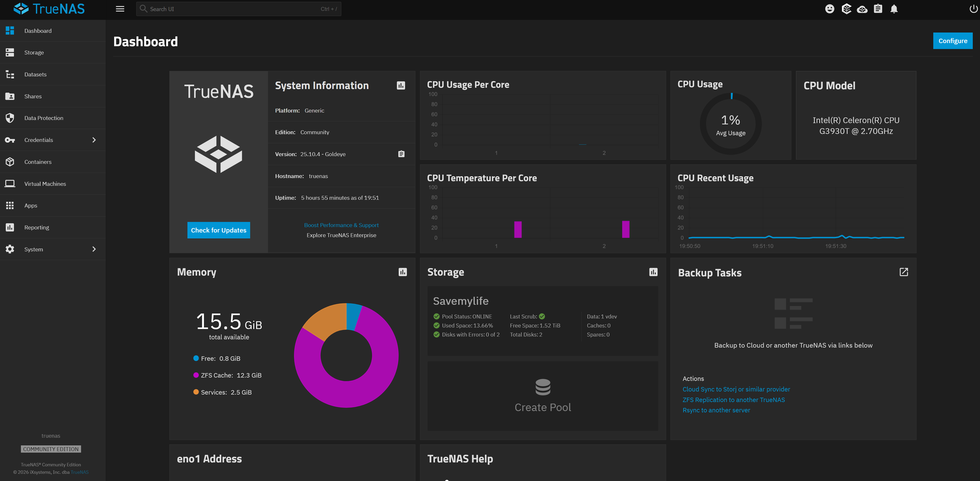Click Disks with Errors: 0 of 2
Viewport: 980px width, 481px height.
[471, 335]
